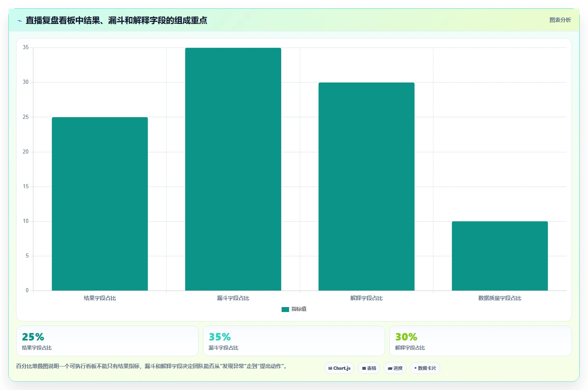Click the icon inside 进度 chip
Screen dimensions: 588x390
390,368
